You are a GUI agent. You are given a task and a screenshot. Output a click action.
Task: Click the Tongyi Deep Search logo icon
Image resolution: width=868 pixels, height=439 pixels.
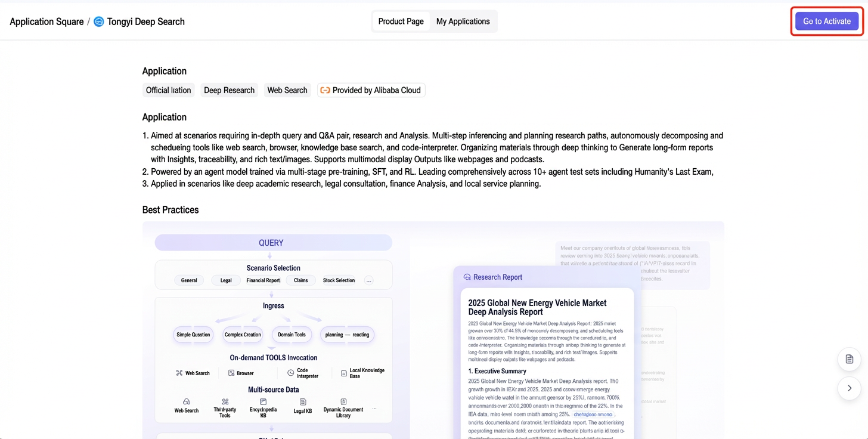[x=99, y=21]
